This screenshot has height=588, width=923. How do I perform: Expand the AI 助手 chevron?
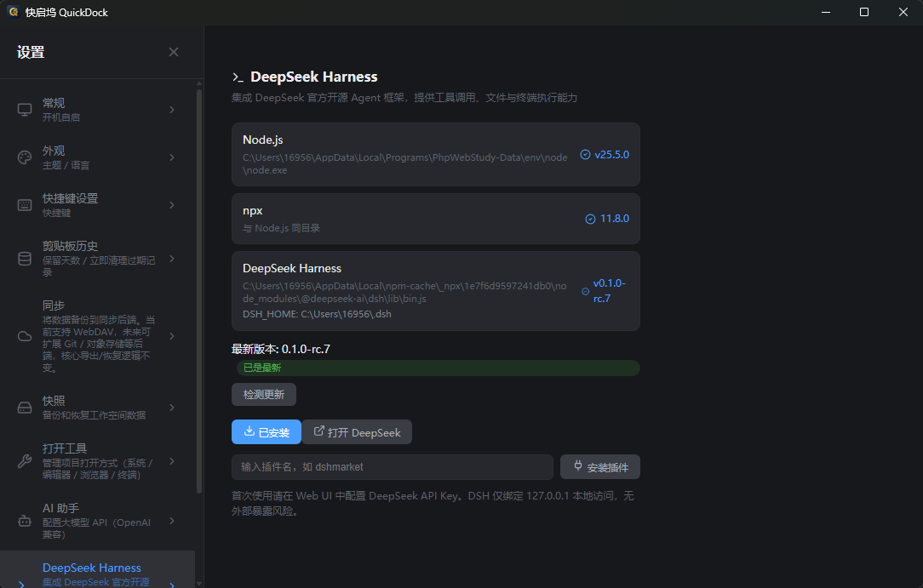(x=172, y=521)
